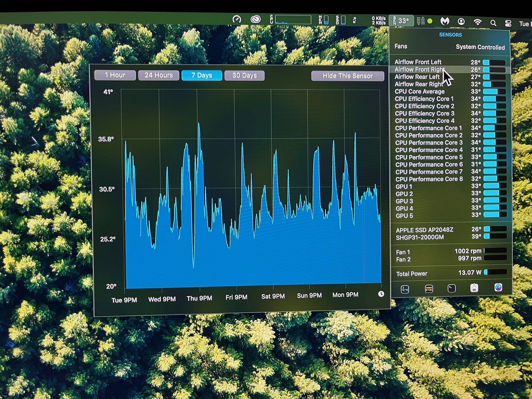Open the iStat Menus app icon
Screen dimensions: 532x399
click(498, 287)
